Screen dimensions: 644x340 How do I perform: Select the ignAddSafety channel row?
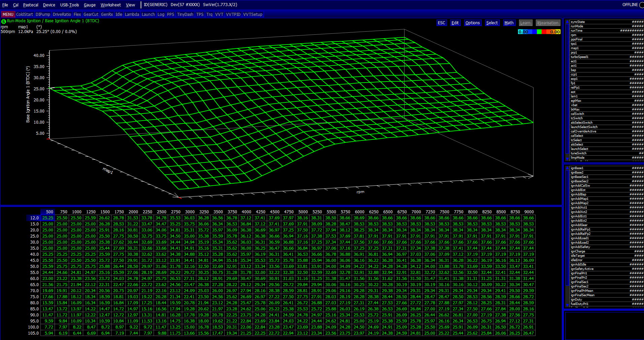[x=607, y=247]
